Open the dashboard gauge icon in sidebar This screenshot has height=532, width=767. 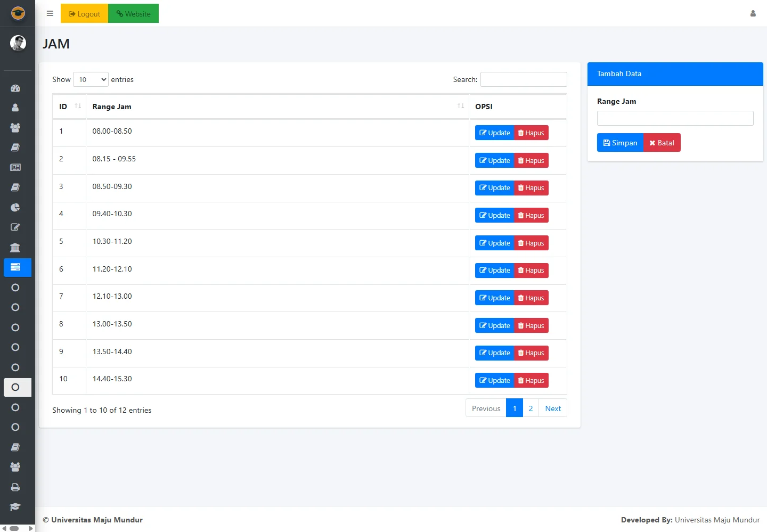coord(15,88)
